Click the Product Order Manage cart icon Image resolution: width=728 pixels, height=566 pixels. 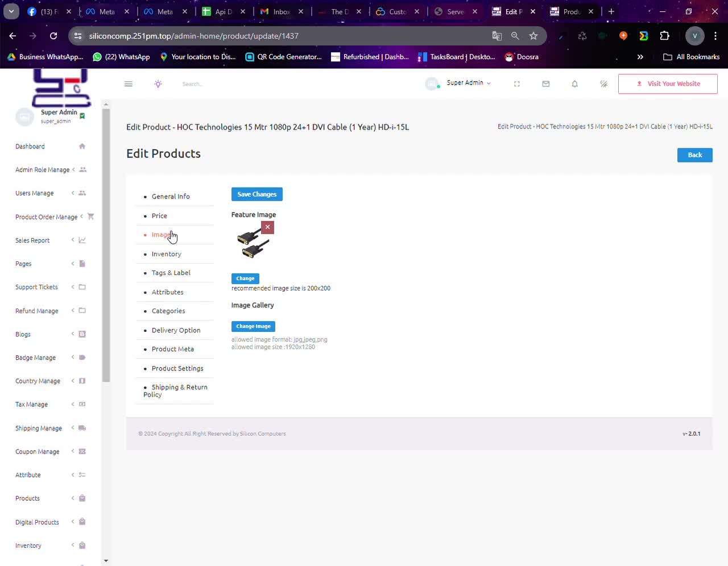click(x=90, y=217)
